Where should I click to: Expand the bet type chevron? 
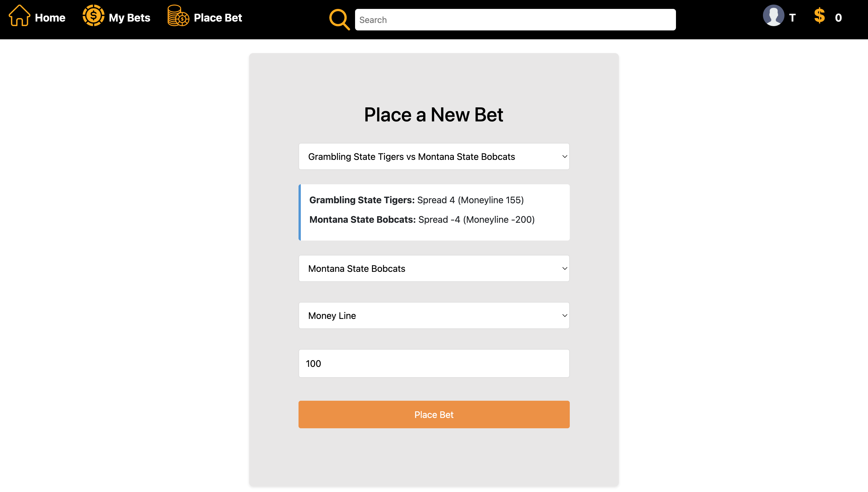click(564, 315)
